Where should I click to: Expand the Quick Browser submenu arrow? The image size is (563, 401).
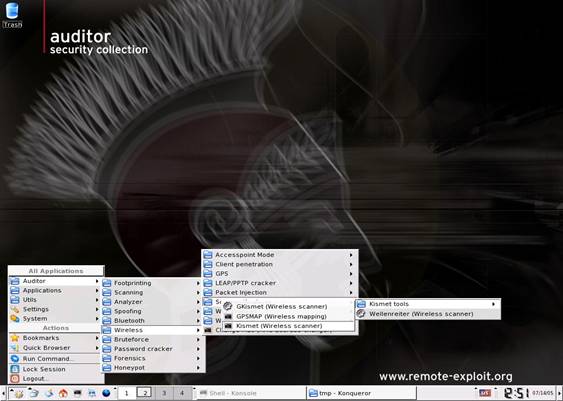(x=97, y=348)
